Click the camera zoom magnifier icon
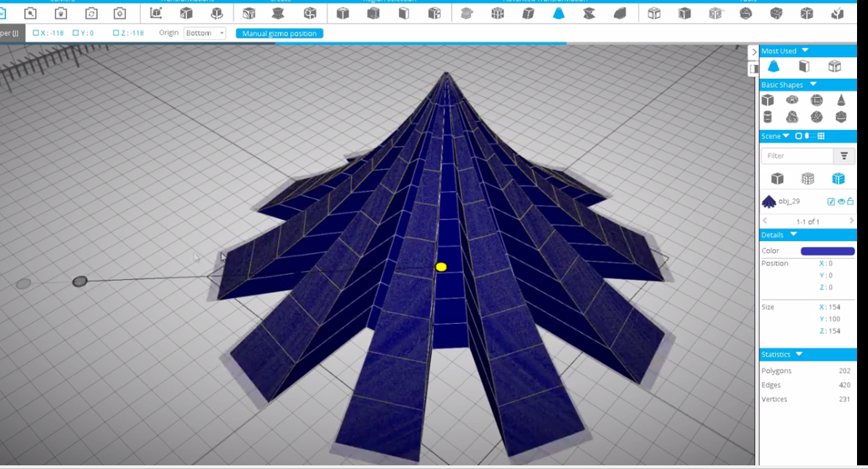868x469 pixels. coord(31,13)
